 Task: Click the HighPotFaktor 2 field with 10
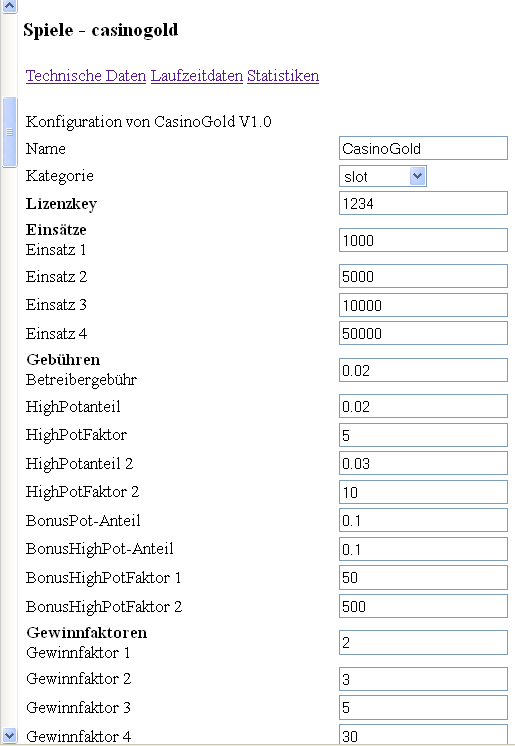tap(423, 491)
